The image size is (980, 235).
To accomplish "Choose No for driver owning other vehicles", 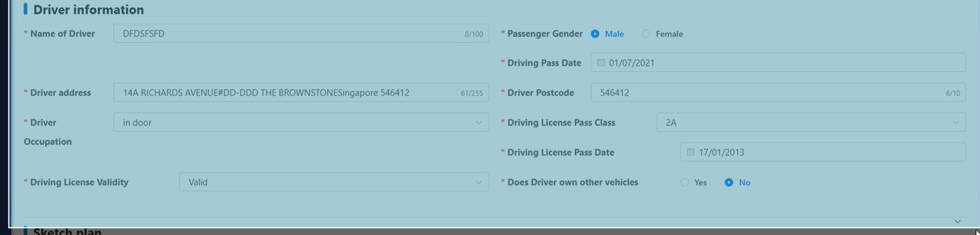I will click(729, 182).
